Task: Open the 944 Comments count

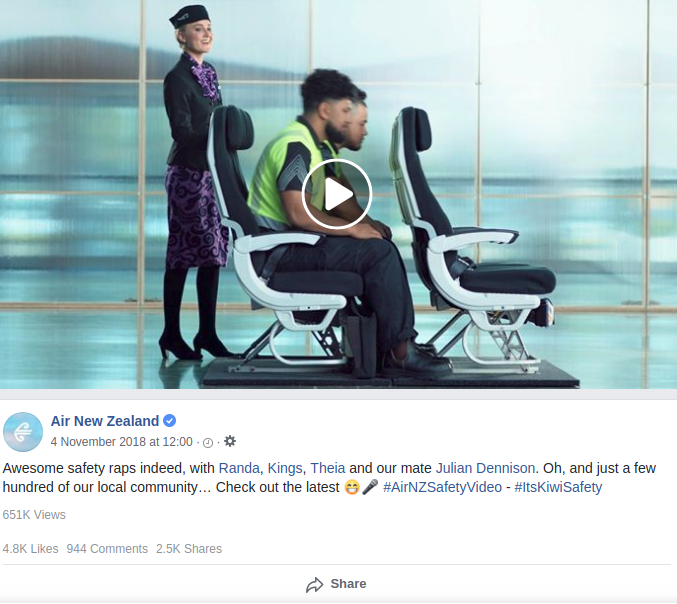Action: (x=107, y=549)
